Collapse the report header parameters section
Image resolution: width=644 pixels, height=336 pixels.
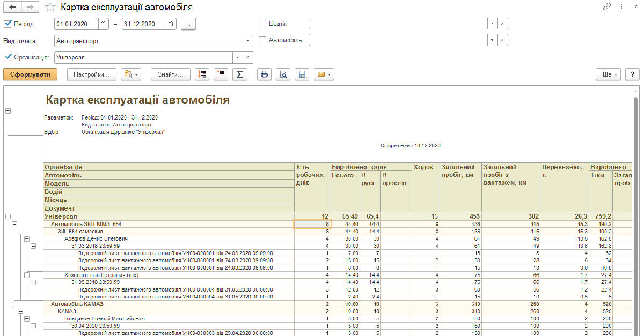tap(8, 110)
